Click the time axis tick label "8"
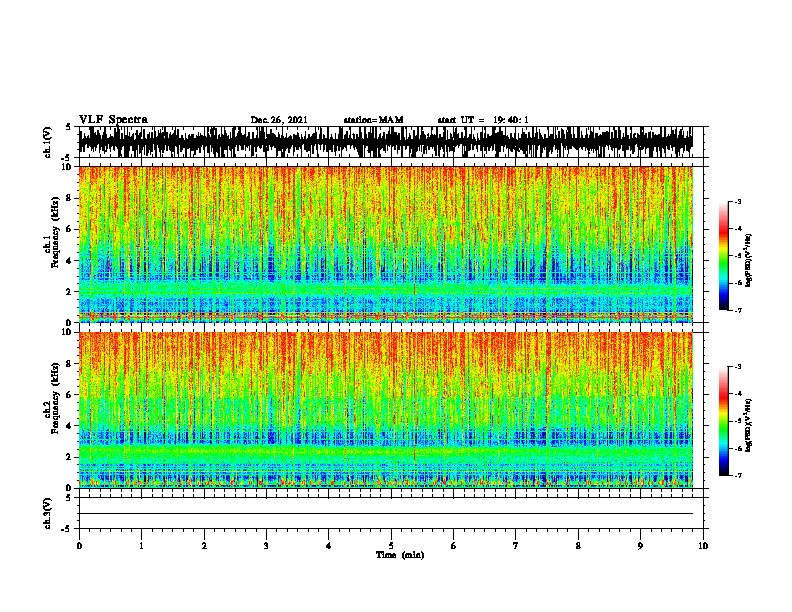 coord(578,546)
